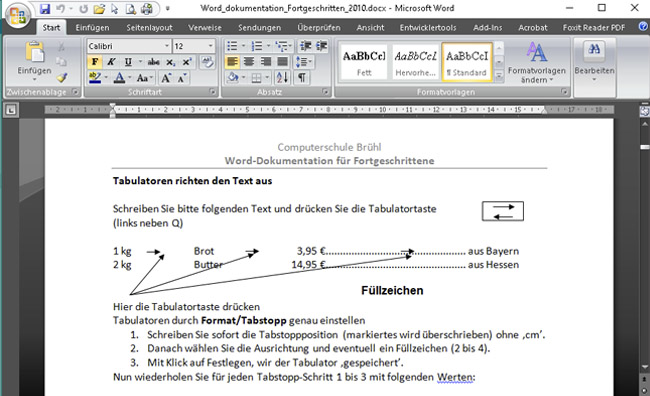Click the font color A button
The height and width of the screenshot is (396, 650).
pyautogui.click(x=119, y=78)
